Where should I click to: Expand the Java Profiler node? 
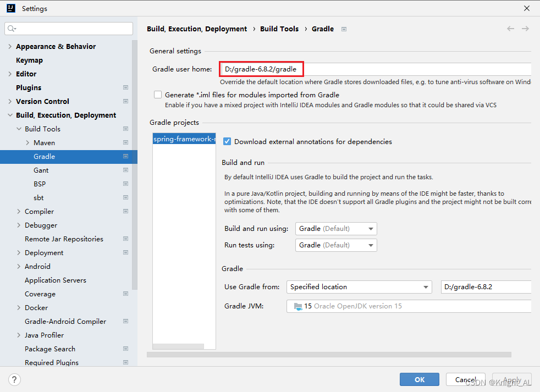click(19, 335)
